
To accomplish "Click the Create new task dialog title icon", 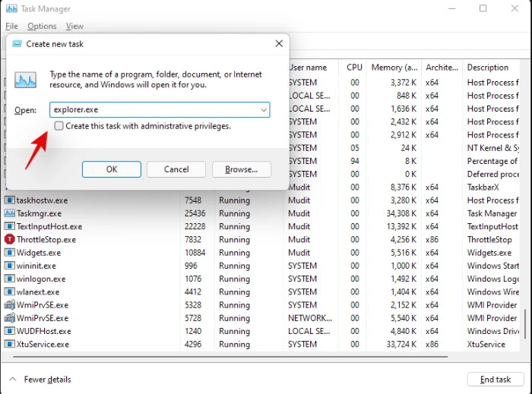I will (17, 44).
